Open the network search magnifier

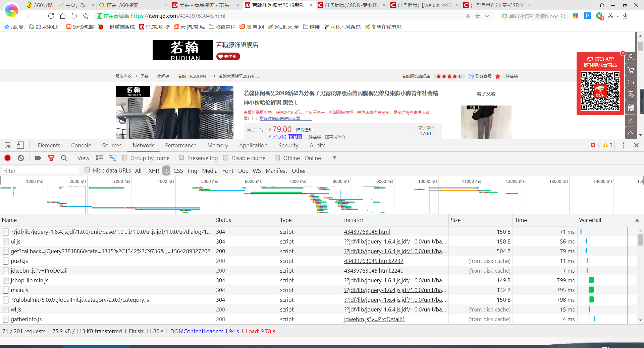point(64,158)
